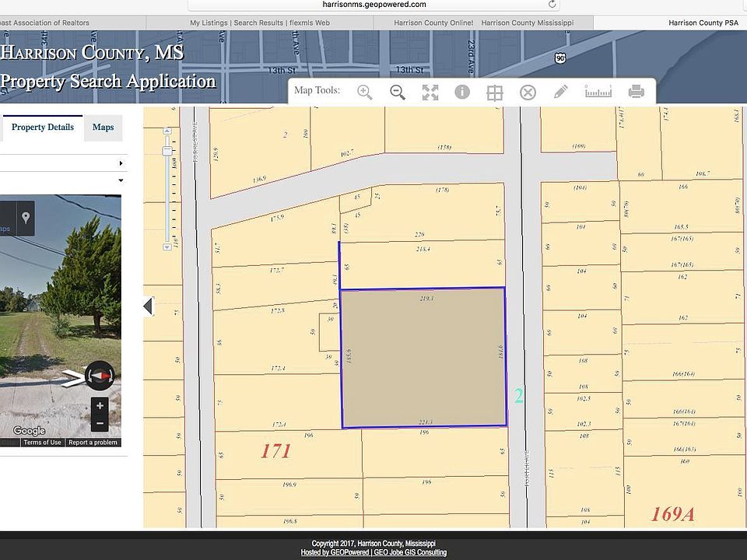The width and height of the screenshot is (747, 560).
Task: Click Property Search Application heading
Action: pos(107,82)
